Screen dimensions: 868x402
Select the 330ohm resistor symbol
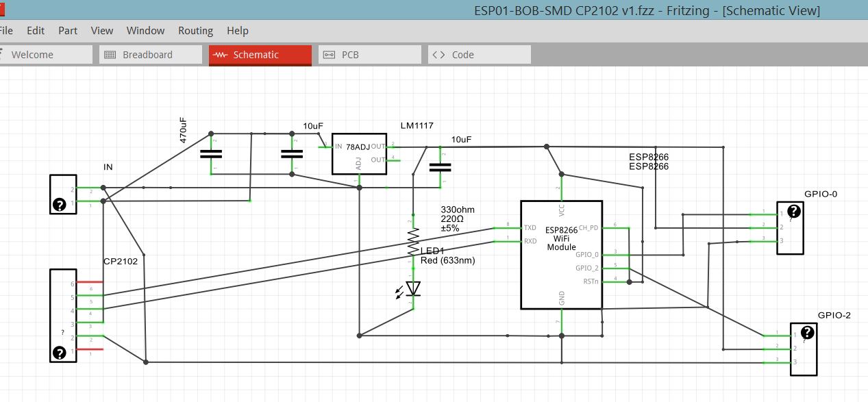click(x=413, y=240)
